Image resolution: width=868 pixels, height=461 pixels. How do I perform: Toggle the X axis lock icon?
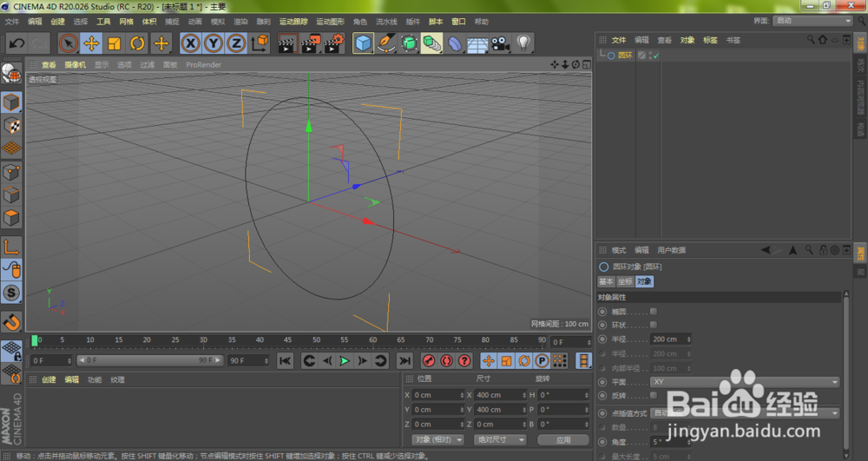click(190, 43)
